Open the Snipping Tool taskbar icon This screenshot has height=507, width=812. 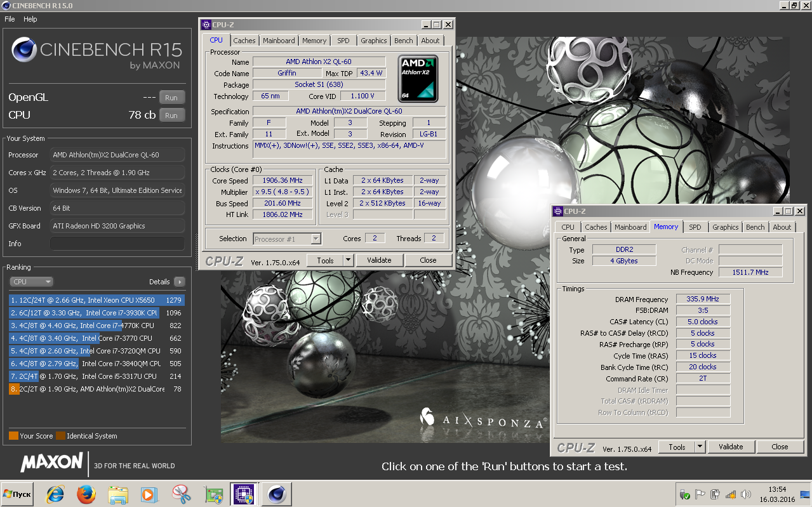click(181, 494)
